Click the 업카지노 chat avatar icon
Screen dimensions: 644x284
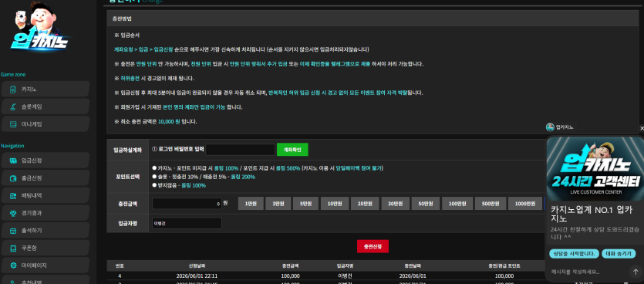coord(550,127)
